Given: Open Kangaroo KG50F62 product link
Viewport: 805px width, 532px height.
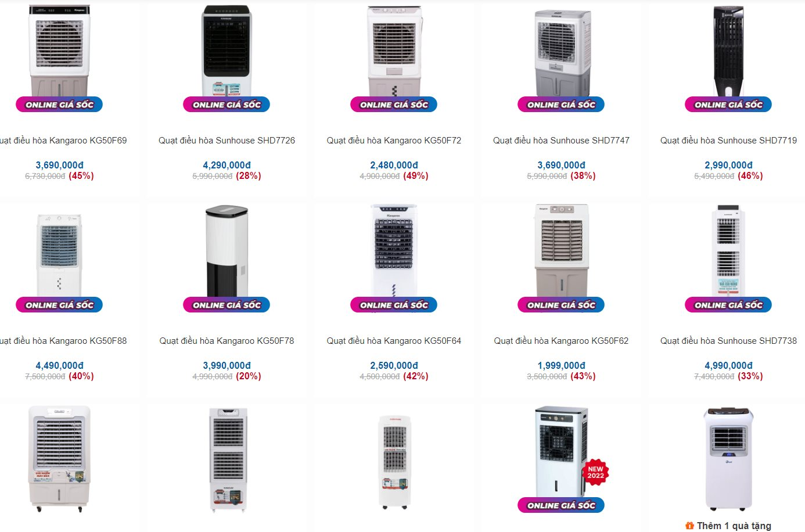Looking at the screenshot, I should click(561, 341).
